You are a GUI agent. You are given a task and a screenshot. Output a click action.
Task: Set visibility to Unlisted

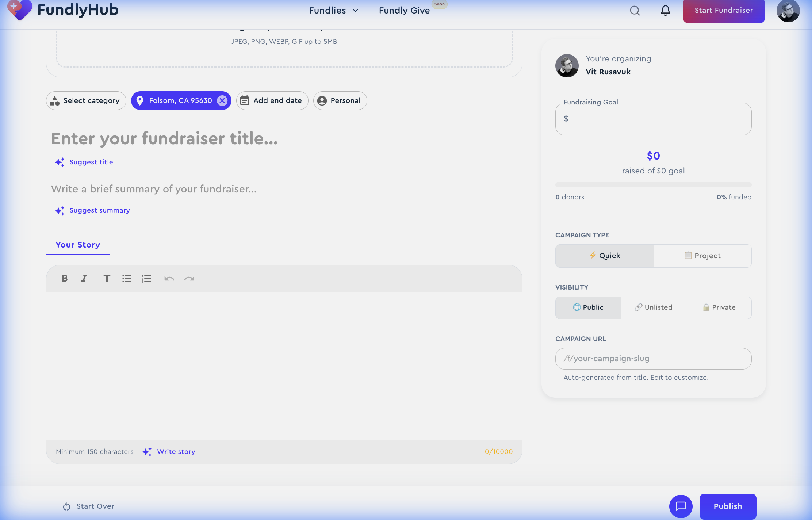click(653, 307)
